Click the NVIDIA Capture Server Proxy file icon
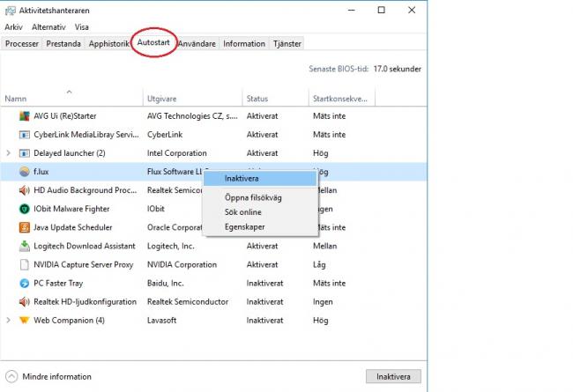 24,264
